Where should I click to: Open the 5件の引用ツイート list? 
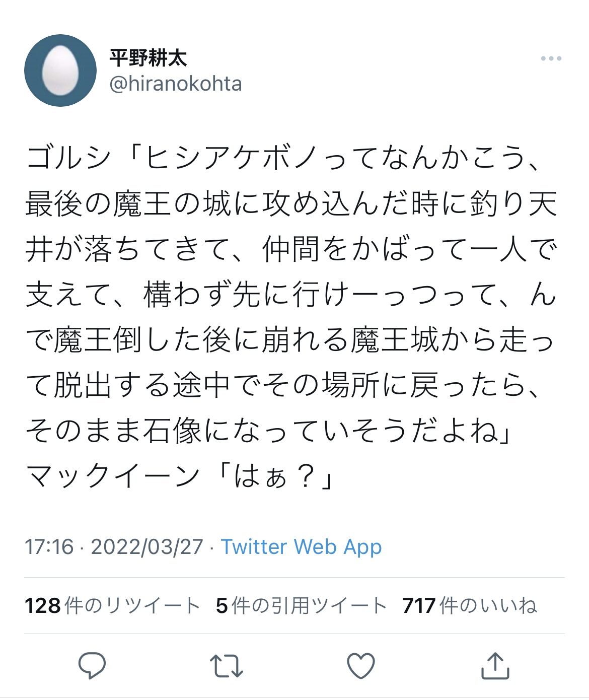click(x=301, y=605)
